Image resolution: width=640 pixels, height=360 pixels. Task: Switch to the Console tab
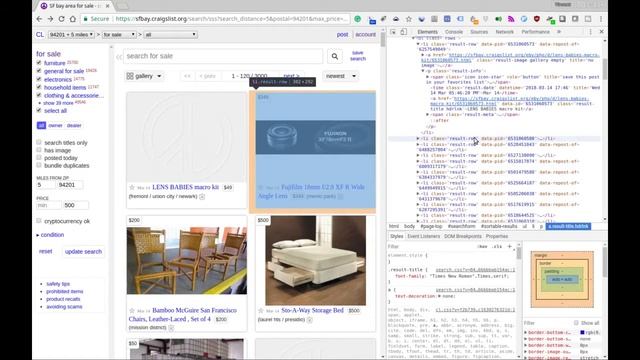click(x=454, y=32)
